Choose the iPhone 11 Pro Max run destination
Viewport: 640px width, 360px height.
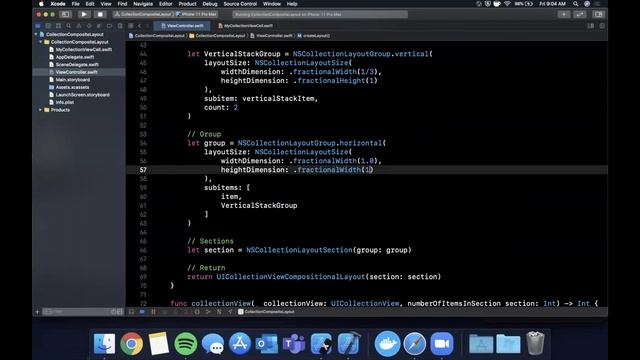click(x=197, y=14)
